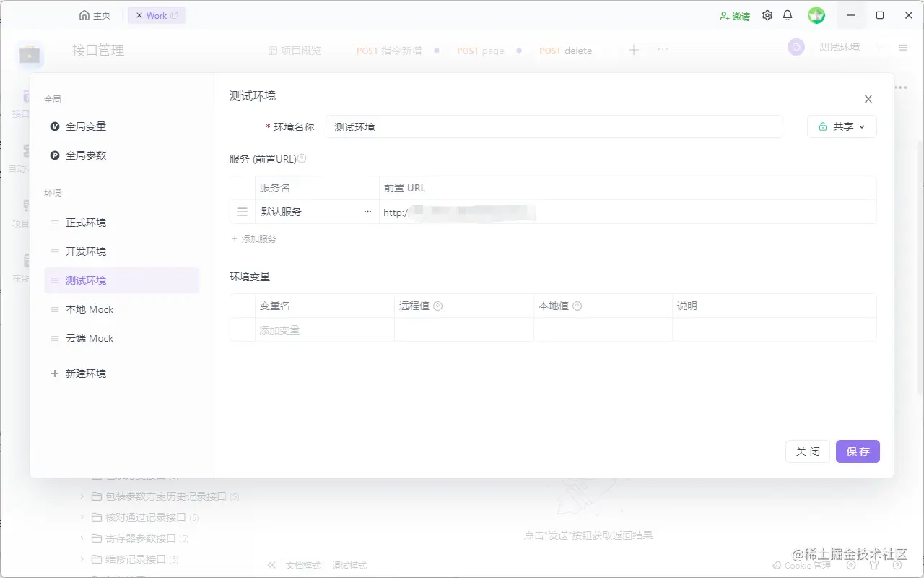Viewport: 924px width, 578px height.
Task: Open 项目概览 tab behind the dialog
Action: [x=295, y=51]
